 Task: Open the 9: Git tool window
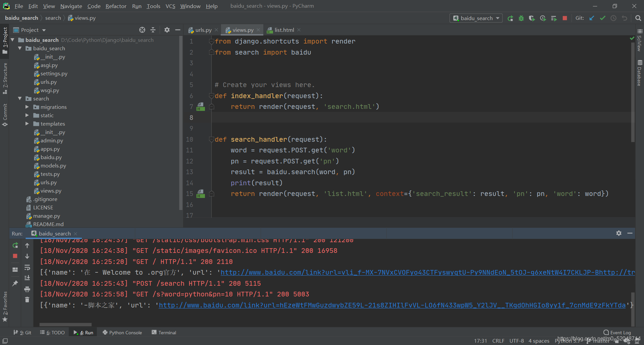pos(22,332)
